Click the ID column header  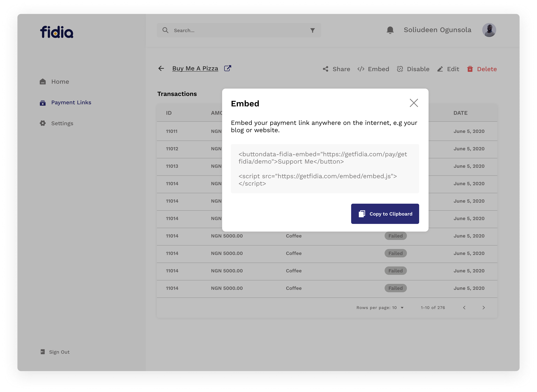click(x=169, y=113)
